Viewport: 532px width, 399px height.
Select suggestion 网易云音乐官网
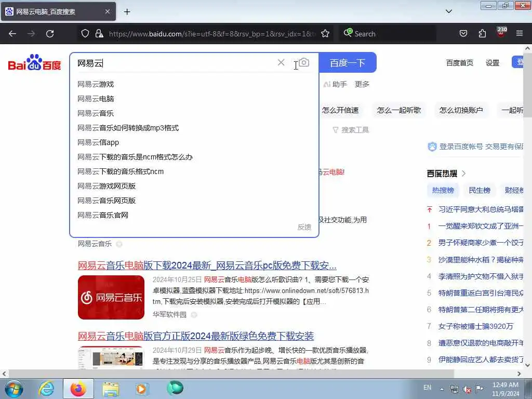[103, 216]
